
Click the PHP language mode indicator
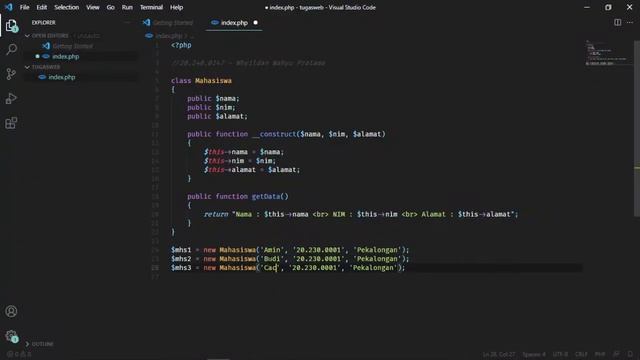click(x=600, y=354)
